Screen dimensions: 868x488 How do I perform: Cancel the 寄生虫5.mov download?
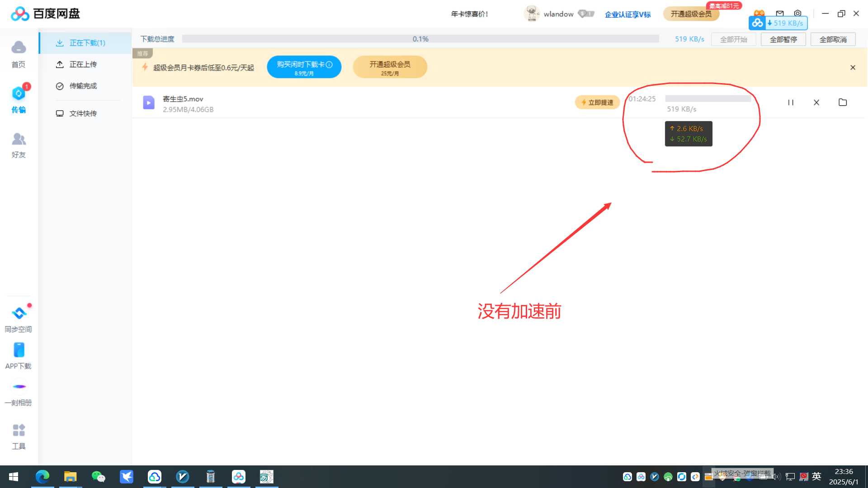click(x=816, y=103)
